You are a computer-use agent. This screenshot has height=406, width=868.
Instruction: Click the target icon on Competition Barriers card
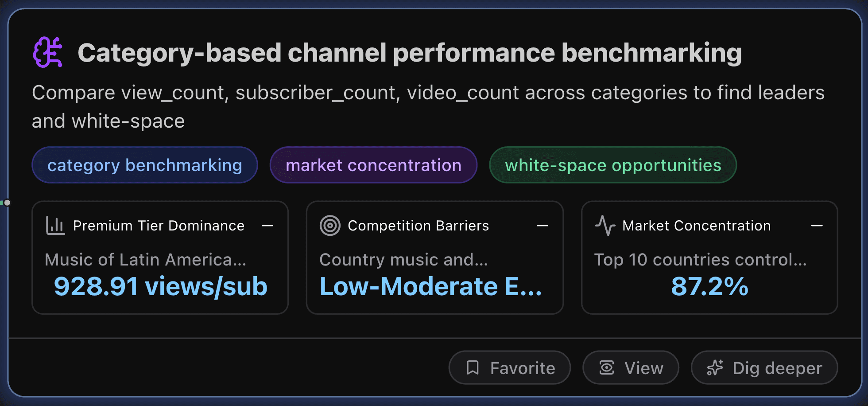pos(329,225)
